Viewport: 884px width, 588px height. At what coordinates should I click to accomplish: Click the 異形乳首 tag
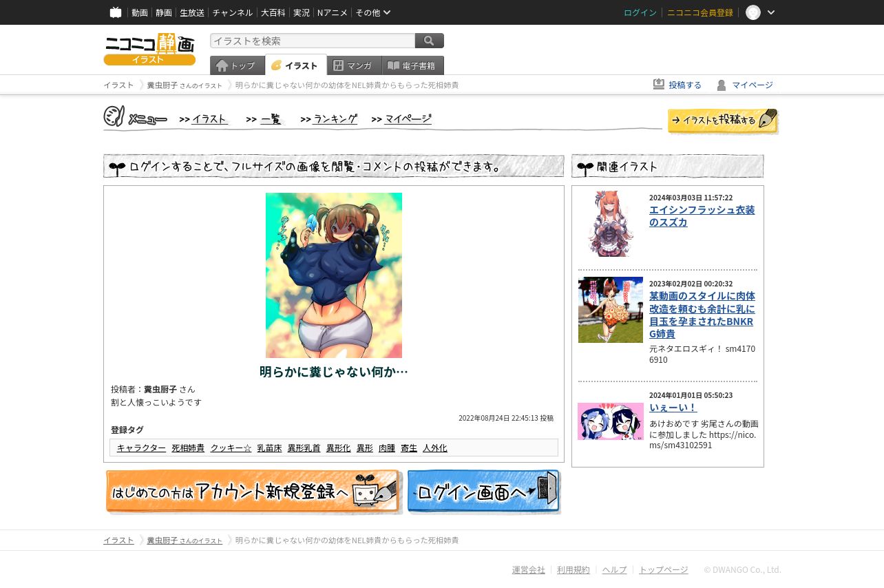(304, 448)
